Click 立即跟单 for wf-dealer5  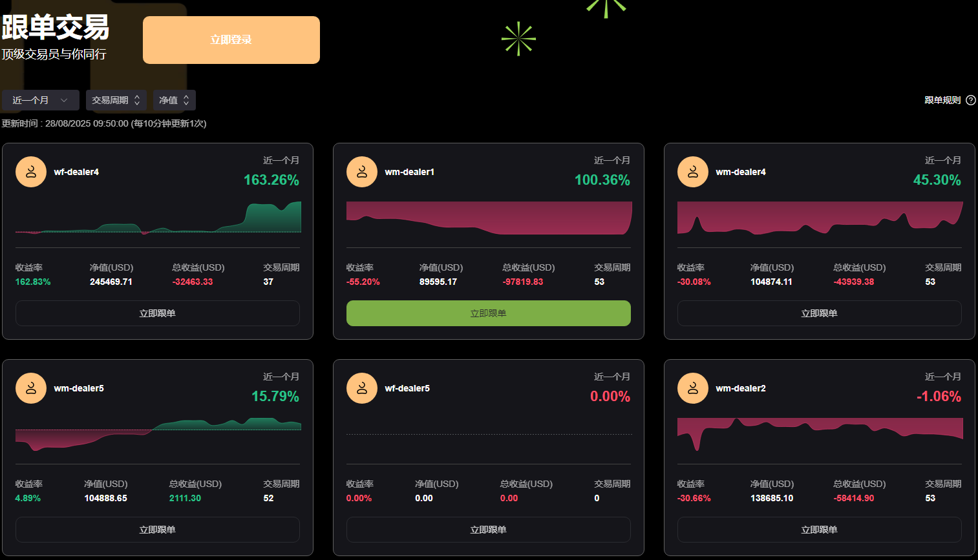pos(488,530)
